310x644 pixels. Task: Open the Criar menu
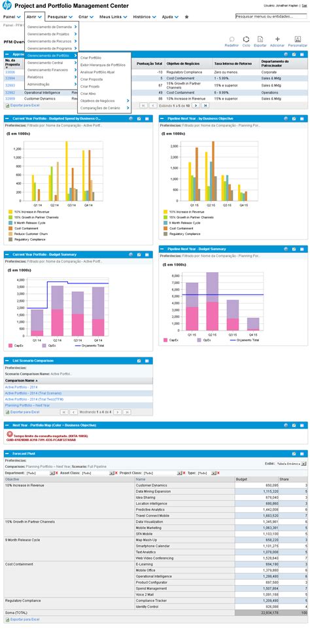click(86, 17)
